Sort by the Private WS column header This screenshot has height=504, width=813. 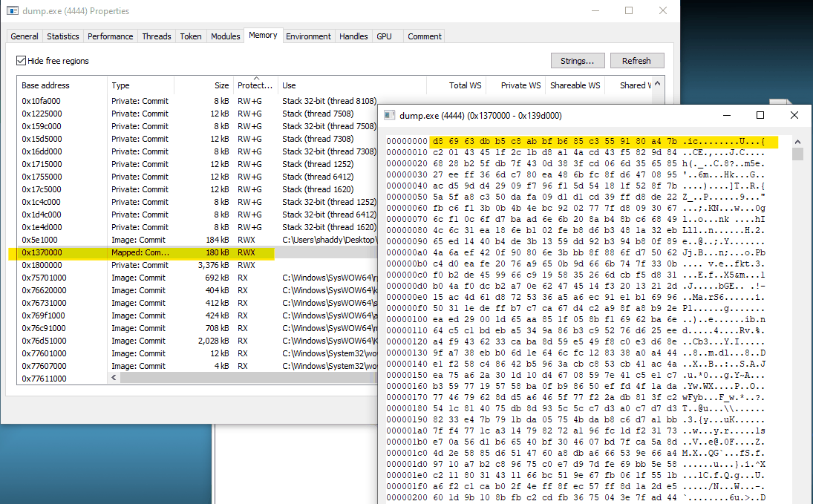pos(515,85)
